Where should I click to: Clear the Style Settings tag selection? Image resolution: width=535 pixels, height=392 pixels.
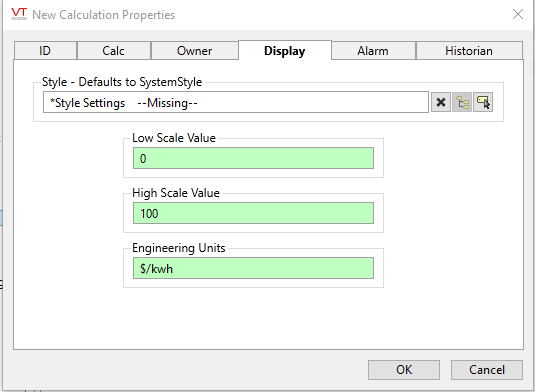pyautogui.click(x=441, y=102)
